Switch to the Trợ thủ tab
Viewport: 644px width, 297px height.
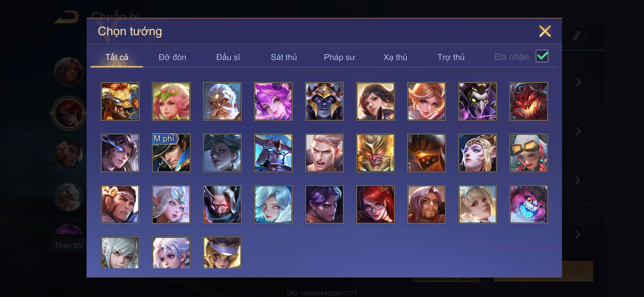(451, 57)
